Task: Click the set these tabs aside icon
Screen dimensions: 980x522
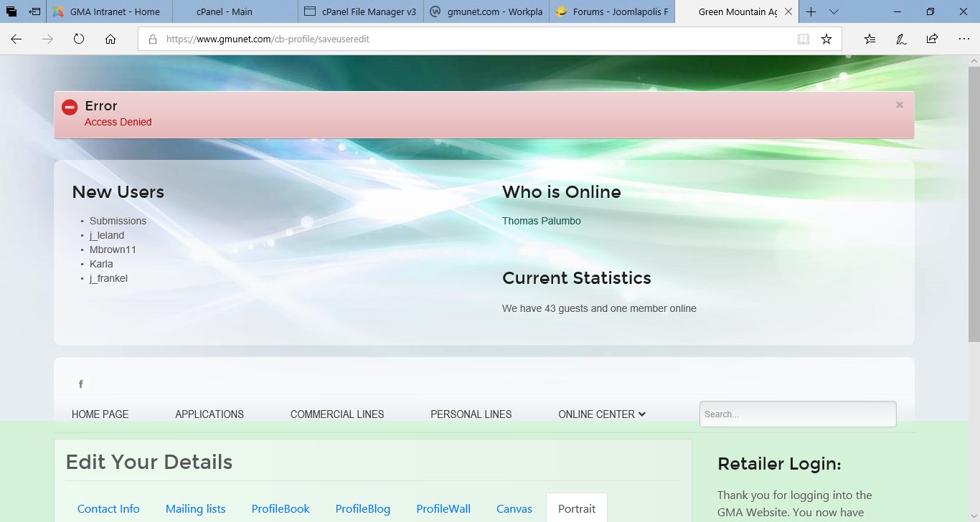Action: [34, 12]
